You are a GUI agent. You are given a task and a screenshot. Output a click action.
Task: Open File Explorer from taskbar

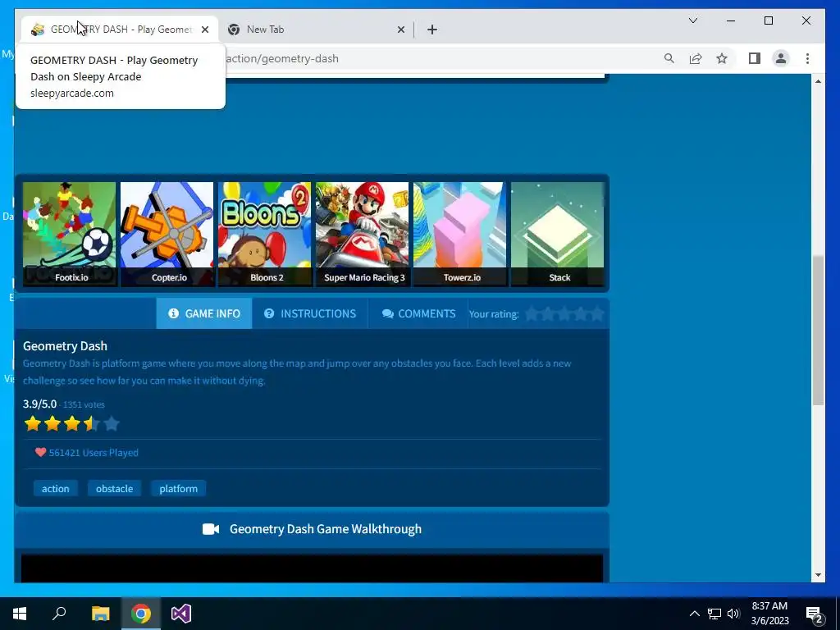(100, 614)
